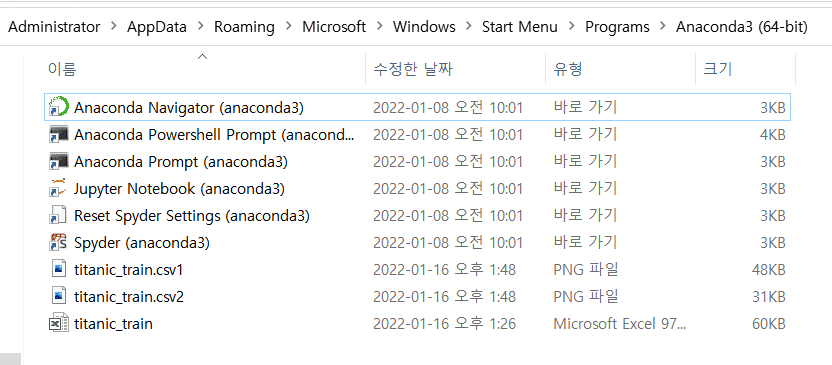Click the Anaconda Prompt shortcut icon
The image size is (832, 365).
tap(58, 161)
